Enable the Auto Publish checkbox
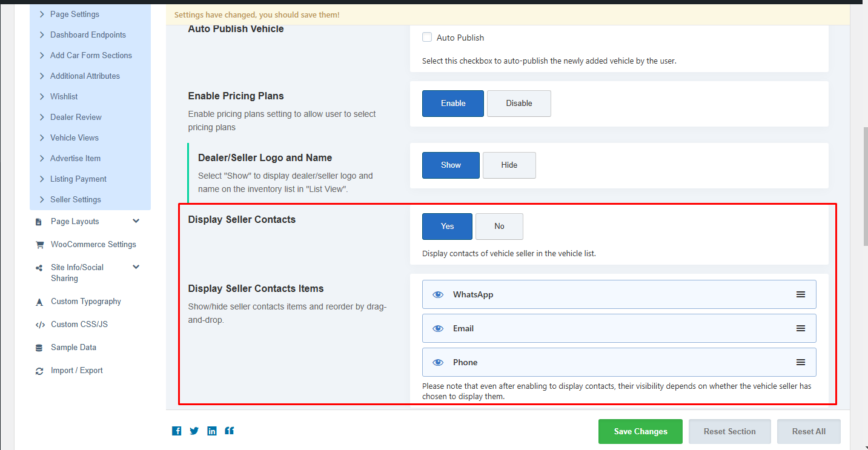The width and height of the screenshot is (868, 450). (x=427, y=38)
